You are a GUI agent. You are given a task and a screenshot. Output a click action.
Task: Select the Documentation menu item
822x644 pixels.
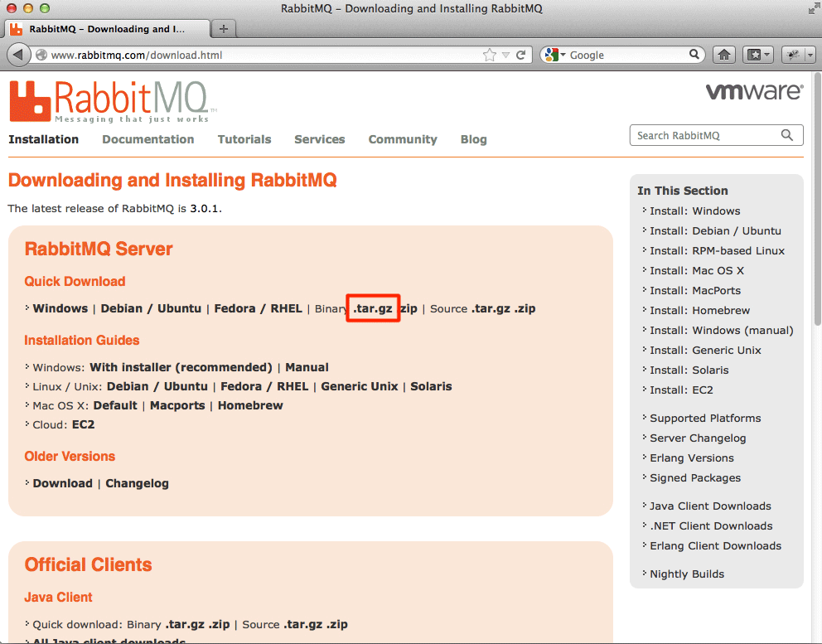pyautogui.click(x=147, y=139)
